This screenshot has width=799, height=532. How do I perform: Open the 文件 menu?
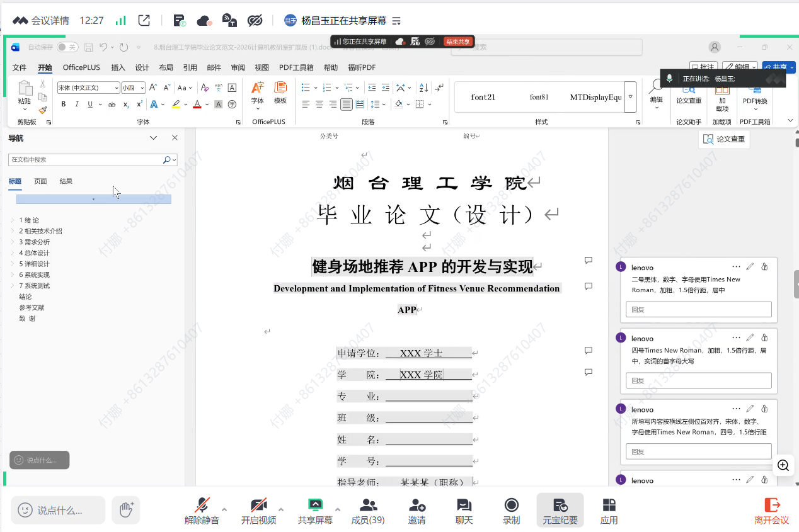(x=20, y=67)
